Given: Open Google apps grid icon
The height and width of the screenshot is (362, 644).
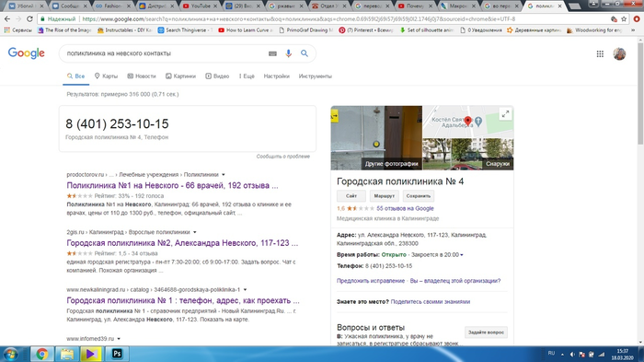Looking at the screenshot, I should click(600, 54).
